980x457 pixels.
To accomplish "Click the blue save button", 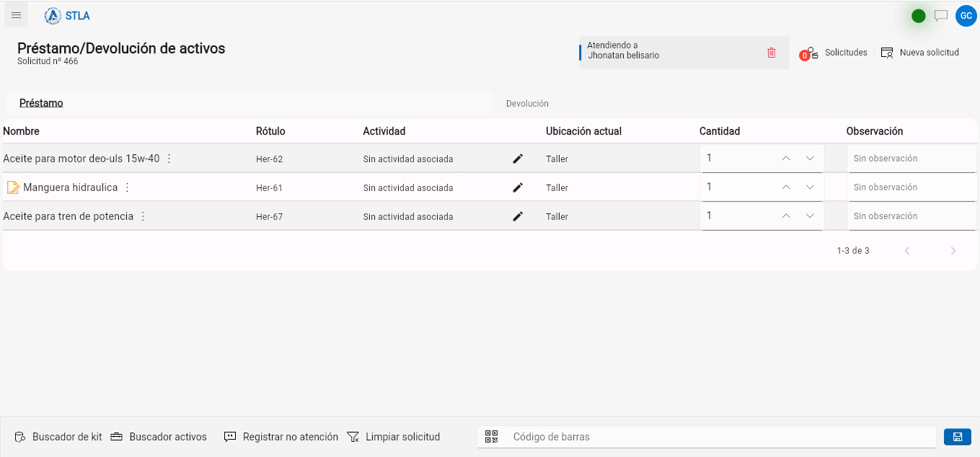I will 957,437.
